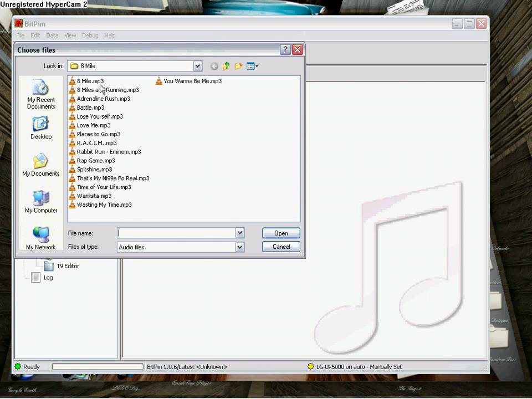The width and height of the screenshot is (532, 399).
Task: Open the Files of type Audio files combo box
Action: 181,247
